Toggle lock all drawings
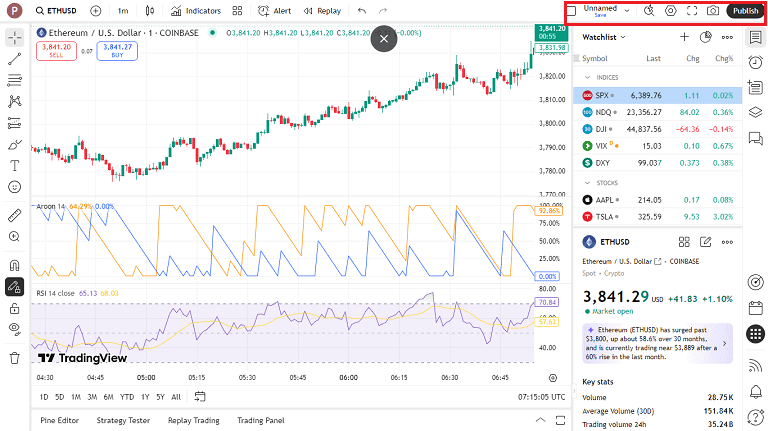This screenshot has height=431, width=768. [15, 308]
